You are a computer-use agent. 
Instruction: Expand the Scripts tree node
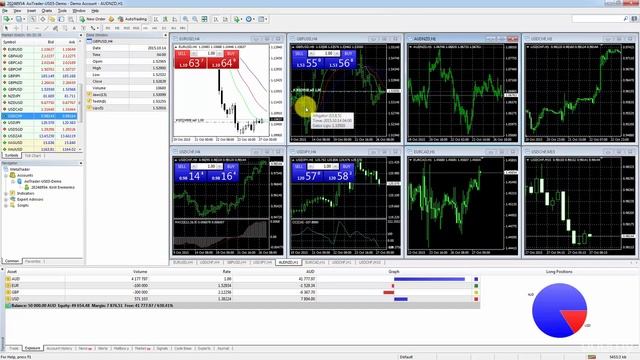pos(6,205)
